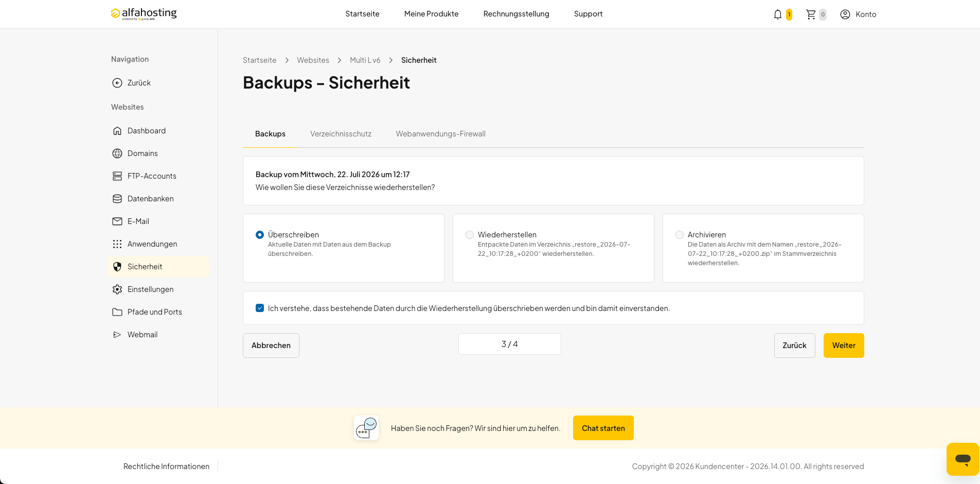Viewport: 980px width, 484px height.
Task: Uncheck the overwrite consent checkbox
Action: [x=260, y=308]
